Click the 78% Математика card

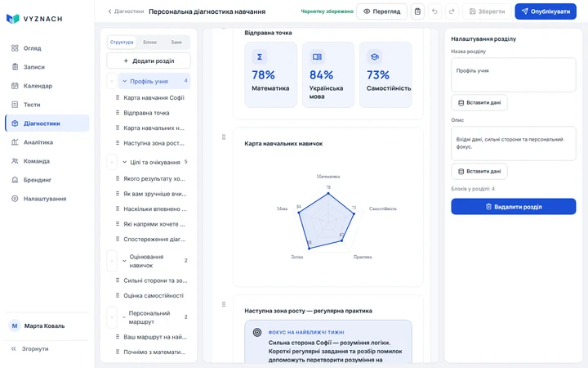[271, 74]
